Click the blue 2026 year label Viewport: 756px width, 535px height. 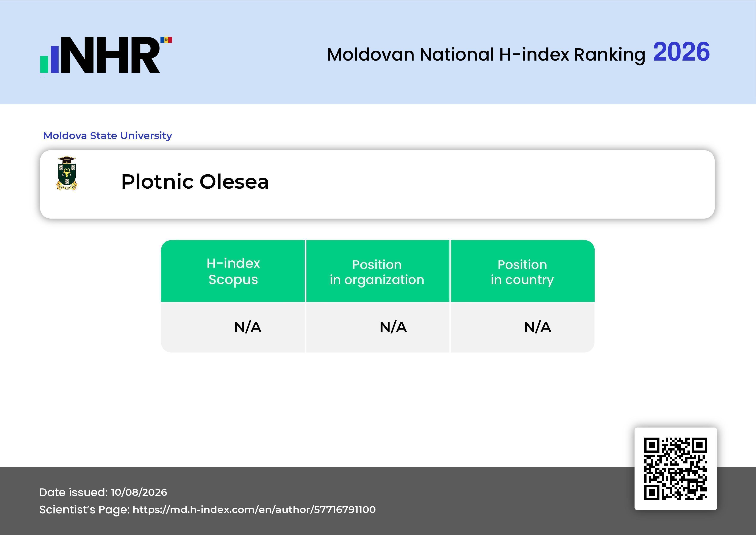(x=681, y=52)
